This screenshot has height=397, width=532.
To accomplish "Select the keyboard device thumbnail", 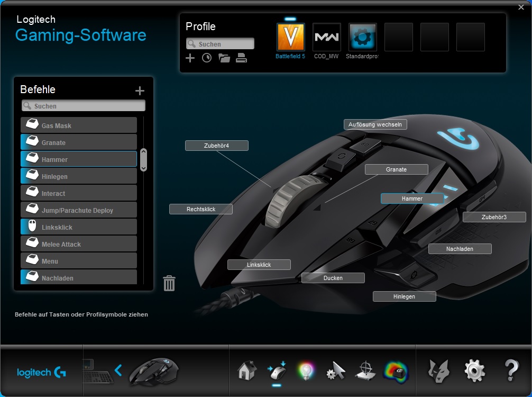I will coord(97,371).
